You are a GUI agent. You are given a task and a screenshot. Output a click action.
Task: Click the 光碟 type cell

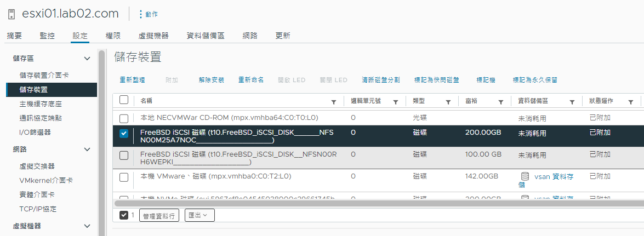click(420, 118)
